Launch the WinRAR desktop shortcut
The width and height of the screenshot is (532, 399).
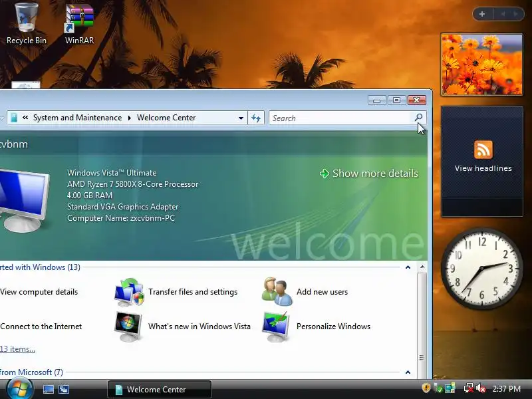(79, 24)
